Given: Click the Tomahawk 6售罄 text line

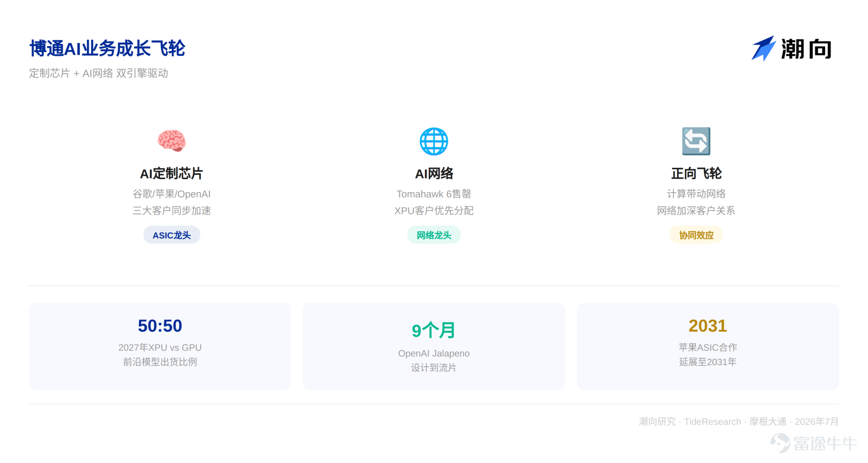Looking at the screenshot, I should (x=434, y=194).
